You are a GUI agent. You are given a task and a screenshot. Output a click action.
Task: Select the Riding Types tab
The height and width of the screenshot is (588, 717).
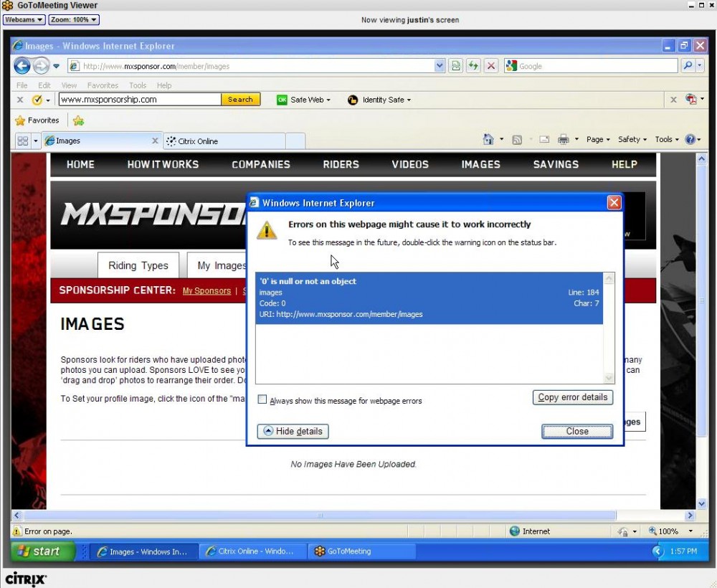138,265
